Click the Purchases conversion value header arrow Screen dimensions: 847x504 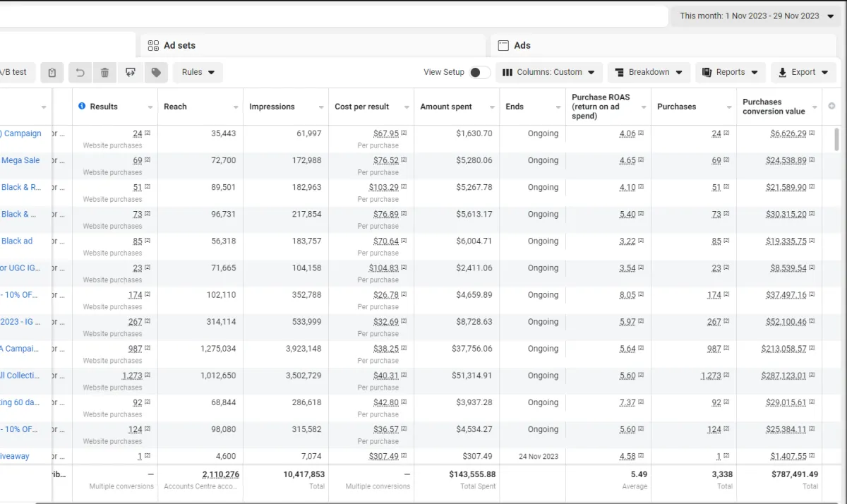[x=815, y=107]
